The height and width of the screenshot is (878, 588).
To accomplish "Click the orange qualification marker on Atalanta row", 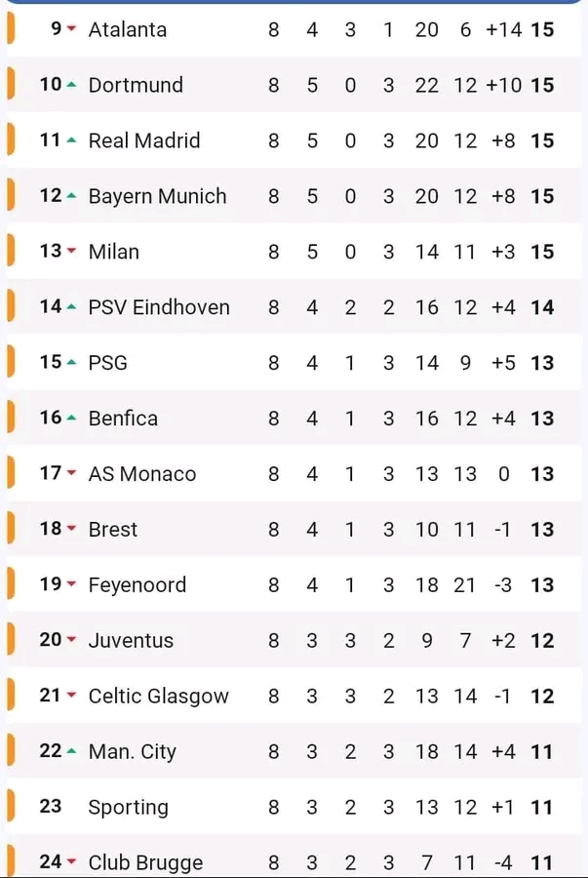I will [x=10, y=28].
